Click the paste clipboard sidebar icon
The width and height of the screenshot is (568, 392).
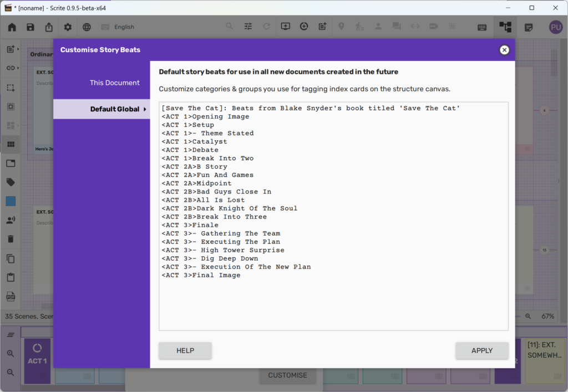coord(11,277)
